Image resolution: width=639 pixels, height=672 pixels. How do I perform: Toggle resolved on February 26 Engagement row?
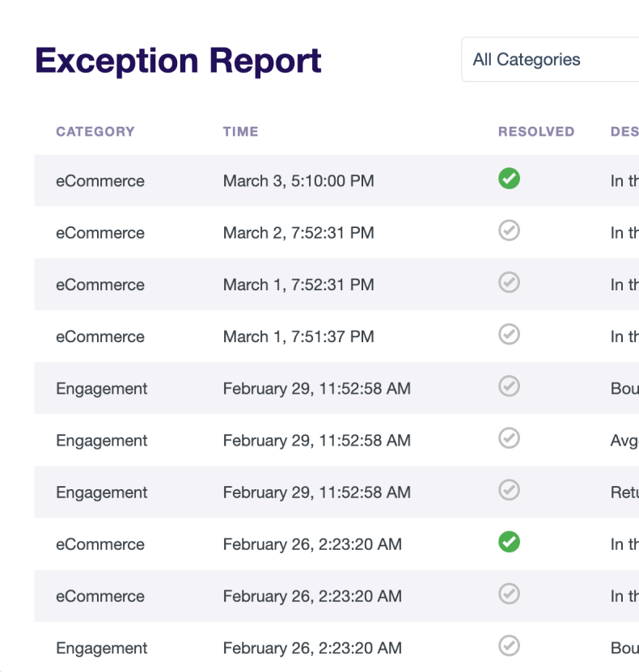click(509, 646)
